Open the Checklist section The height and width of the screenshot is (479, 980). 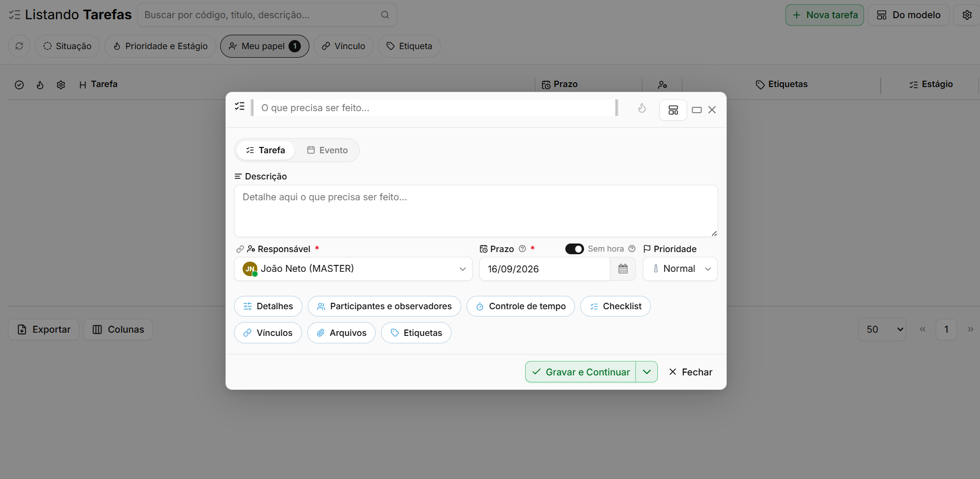[616, 307]
